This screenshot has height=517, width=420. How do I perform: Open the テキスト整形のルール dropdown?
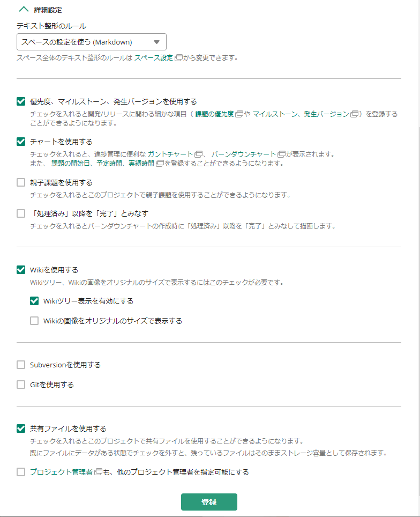(91, 42)
